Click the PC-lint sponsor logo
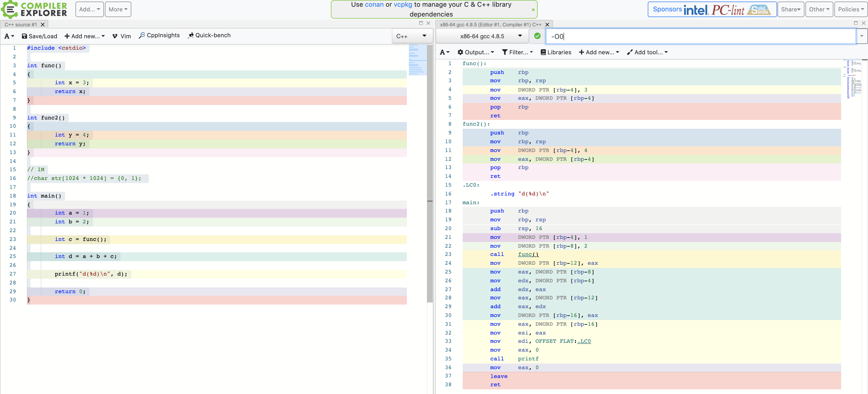 pos(728,10)
